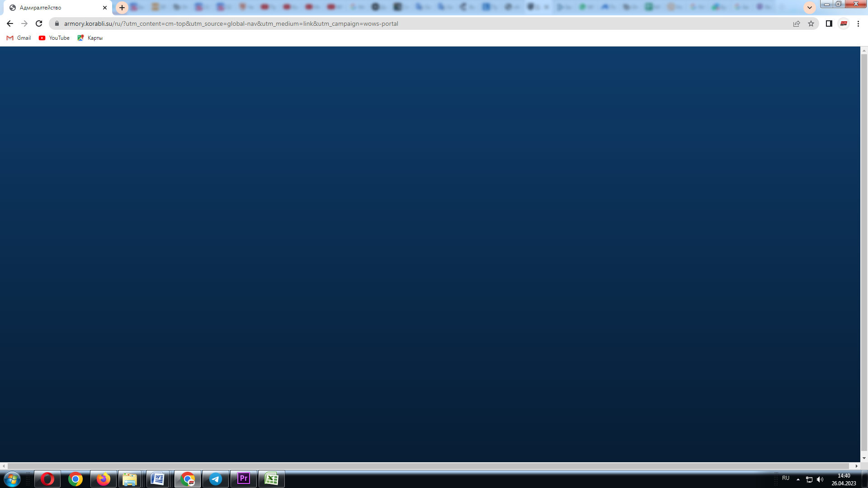The height and width of the screenshot is (488, 868).
Task: Expand the tab search dropdown arrow
Action: pos(810,8)
